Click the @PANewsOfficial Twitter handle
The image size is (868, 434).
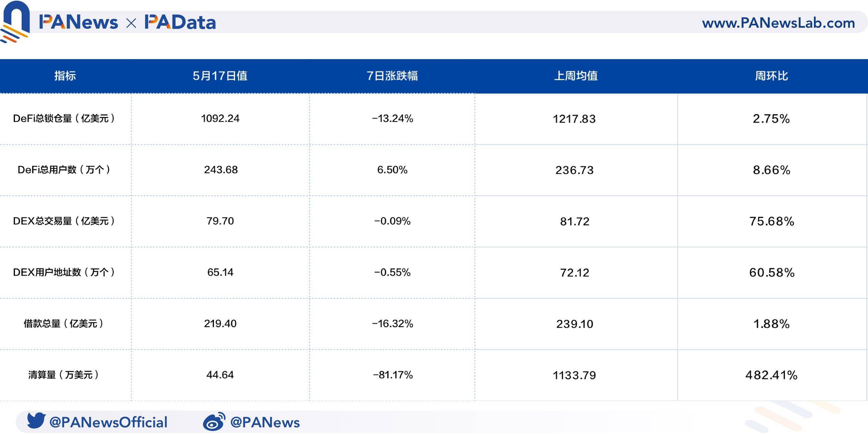point(108,423)
